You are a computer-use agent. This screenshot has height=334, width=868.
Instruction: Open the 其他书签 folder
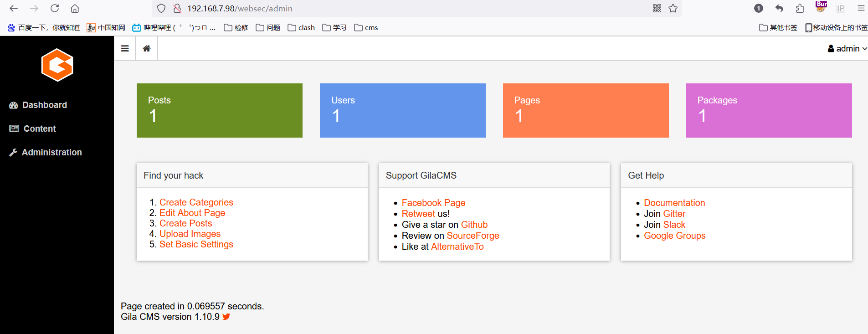click(x=778, y=28)
